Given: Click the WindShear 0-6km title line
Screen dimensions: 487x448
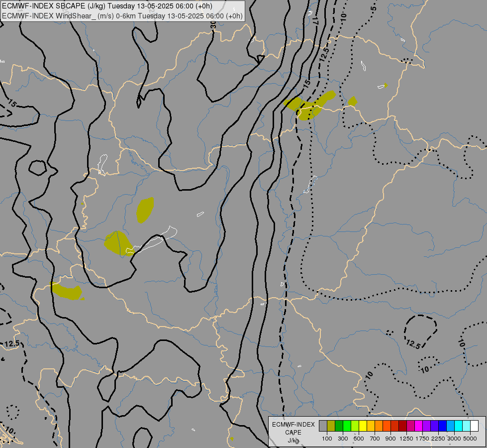Looking at the screenshot, I should coord(122,16).
